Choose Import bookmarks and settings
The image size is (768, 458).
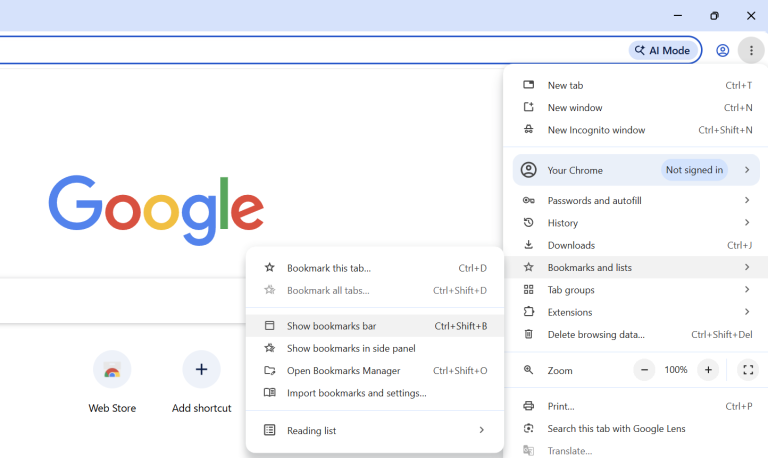pyautogui.click(x=375, y=393)
